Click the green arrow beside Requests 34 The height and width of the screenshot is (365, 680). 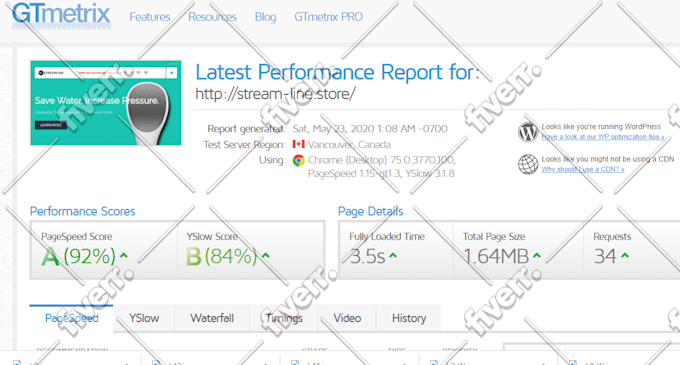tap(625, 255)
